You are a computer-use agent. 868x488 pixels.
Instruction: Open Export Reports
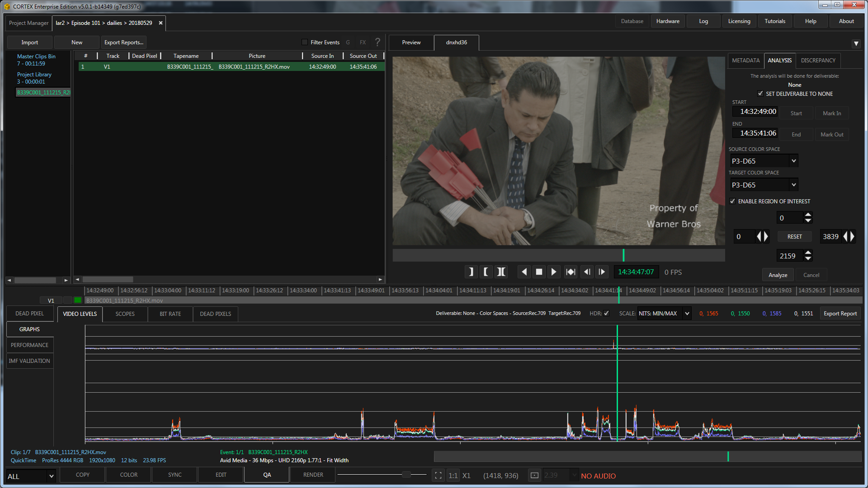tap(124, 42)
